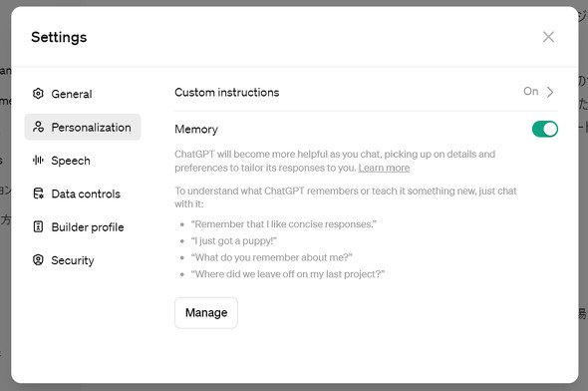Screen dimensions: 588x391
Task: Open Custom instructions On status
Action: pos(530,91)
